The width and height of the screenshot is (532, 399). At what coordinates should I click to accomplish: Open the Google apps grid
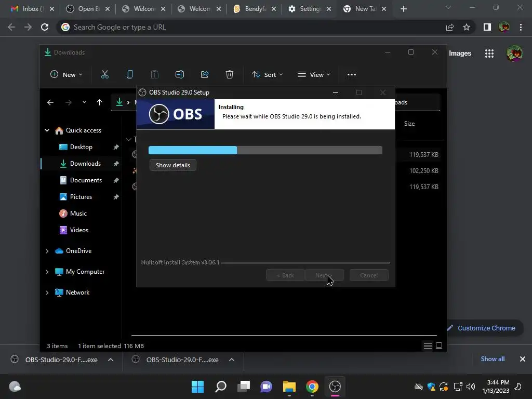click(x=489, y=54)
